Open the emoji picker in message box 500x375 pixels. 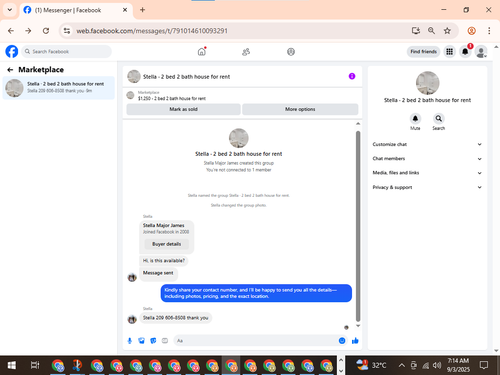342,341
